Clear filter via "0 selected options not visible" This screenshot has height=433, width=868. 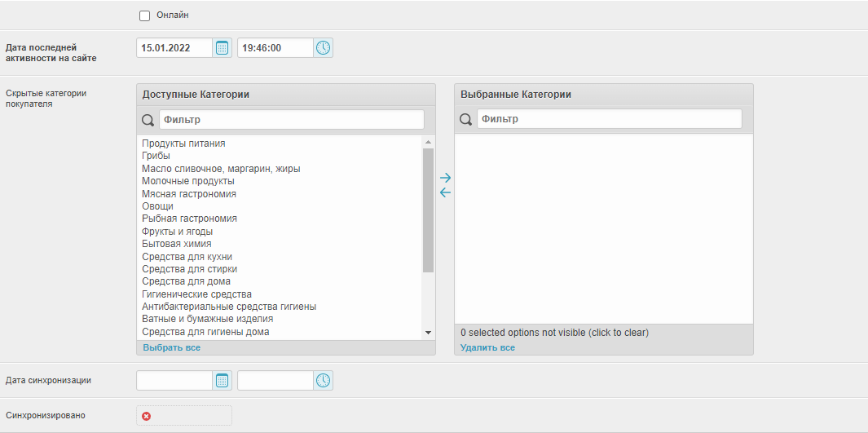554,333
